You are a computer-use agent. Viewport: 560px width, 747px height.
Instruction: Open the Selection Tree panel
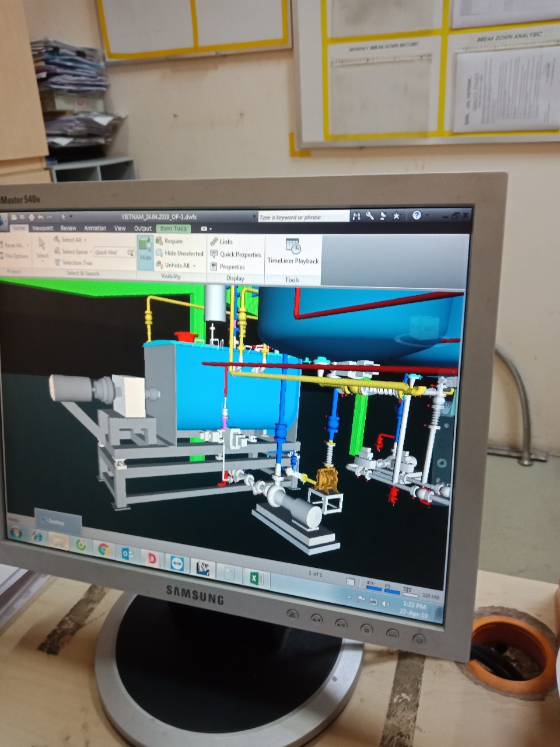tap(73, 263)
